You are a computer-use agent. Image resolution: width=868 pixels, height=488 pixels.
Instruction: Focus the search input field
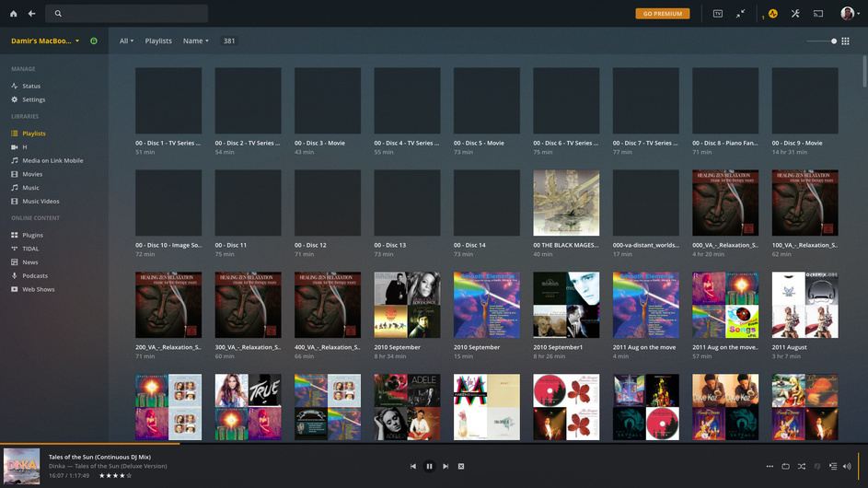click(x=127, y=13)
